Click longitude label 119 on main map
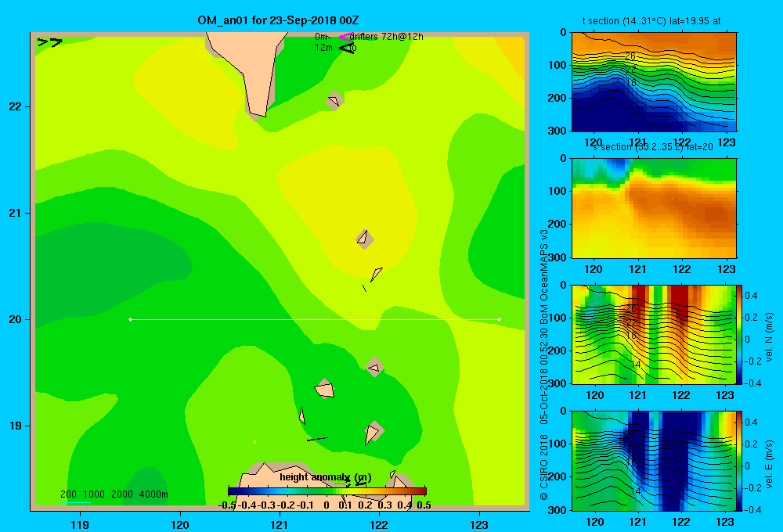This screenshot has height=532, width=783. click(80, 524)
